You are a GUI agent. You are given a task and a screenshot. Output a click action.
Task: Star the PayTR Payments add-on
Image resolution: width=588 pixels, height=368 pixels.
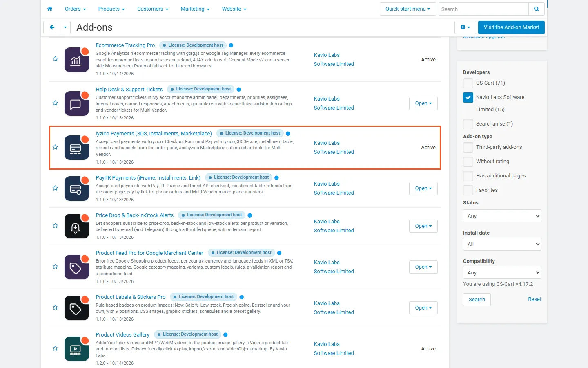55,188
